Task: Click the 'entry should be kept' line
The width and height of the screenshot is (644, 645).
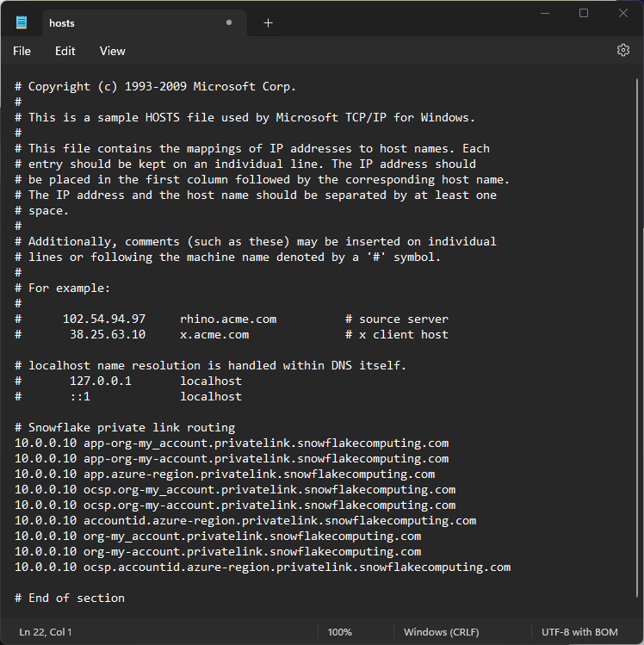Action: (245, 164)
